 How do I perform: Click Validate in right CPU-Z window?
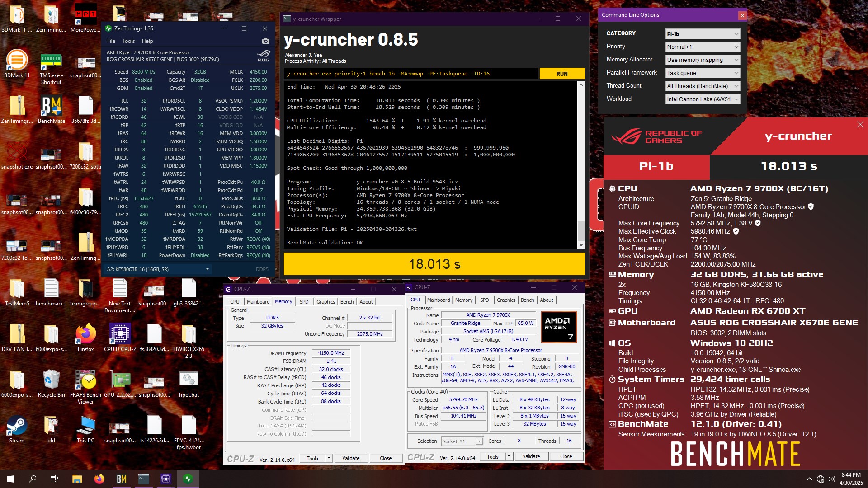click(x=531, y=456)
